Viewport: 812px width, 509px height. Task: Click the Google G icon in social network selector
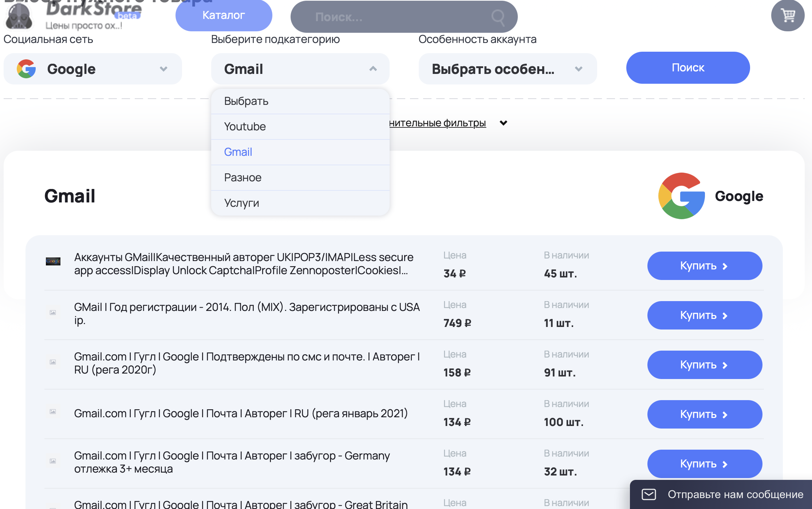(26, 69)
